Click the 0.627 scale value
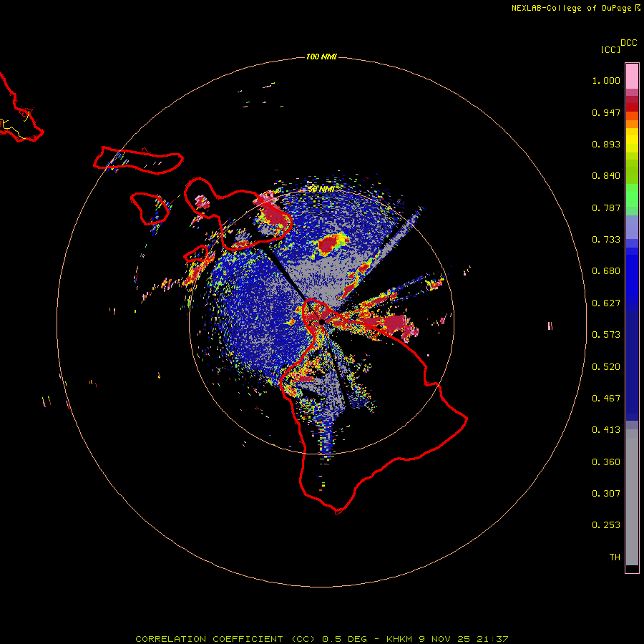The width and height of the screenshot is (644, 644). pyautogui.click(x=606, y=303)
